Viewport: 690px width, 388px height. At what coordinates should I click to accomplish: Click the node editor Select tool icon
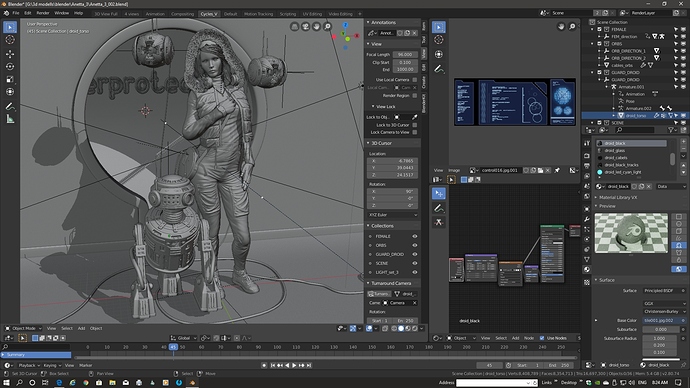coord(439,194)
